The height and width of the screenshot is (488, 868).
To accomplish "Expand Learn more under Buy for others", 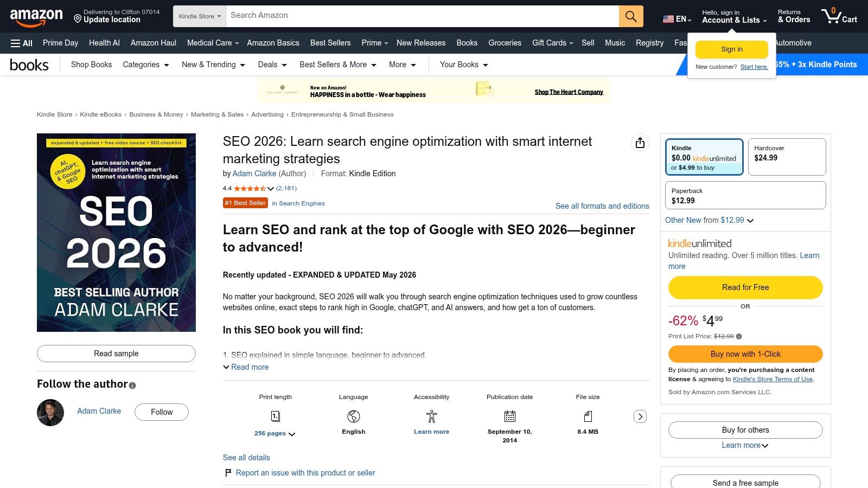I will pos(745,445).
